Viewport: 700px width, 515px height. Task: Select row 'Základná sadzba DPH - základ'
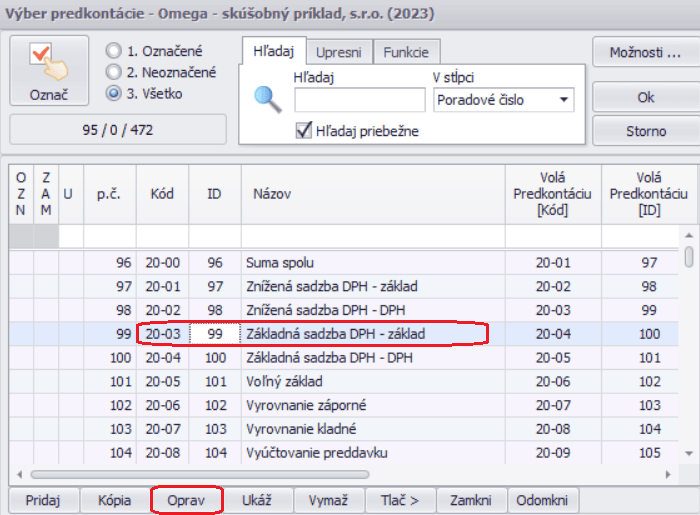click(x=335, y=333)
